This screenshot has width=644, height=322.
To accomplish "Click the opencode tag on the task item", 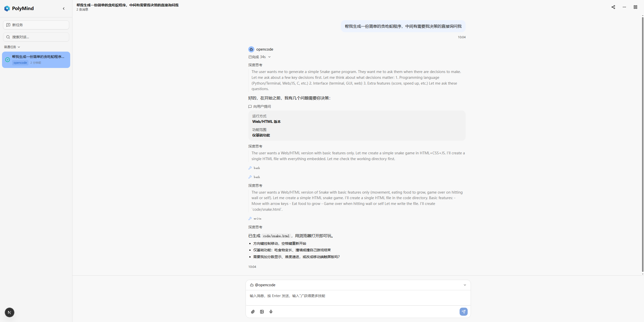I will [x=20, y=63].
